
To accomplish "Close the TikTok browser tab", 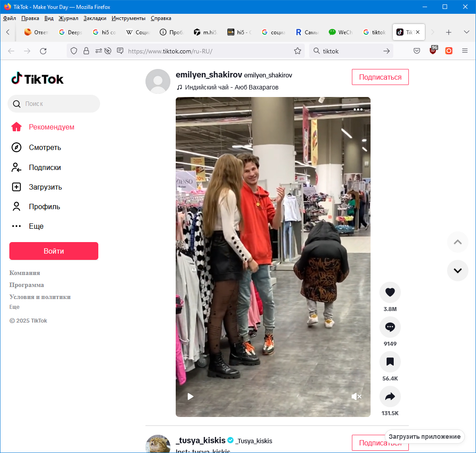I will (418, 32).
